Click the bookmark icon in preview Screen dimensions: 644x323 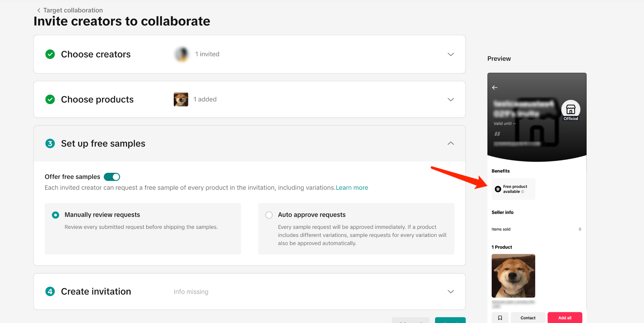tap(500, 318)
